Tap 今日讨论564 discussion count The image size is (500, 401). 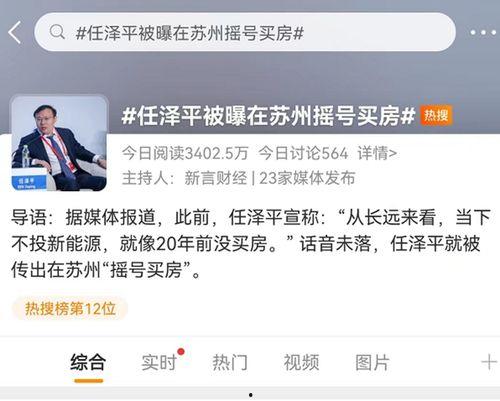[x=303, y=153]
